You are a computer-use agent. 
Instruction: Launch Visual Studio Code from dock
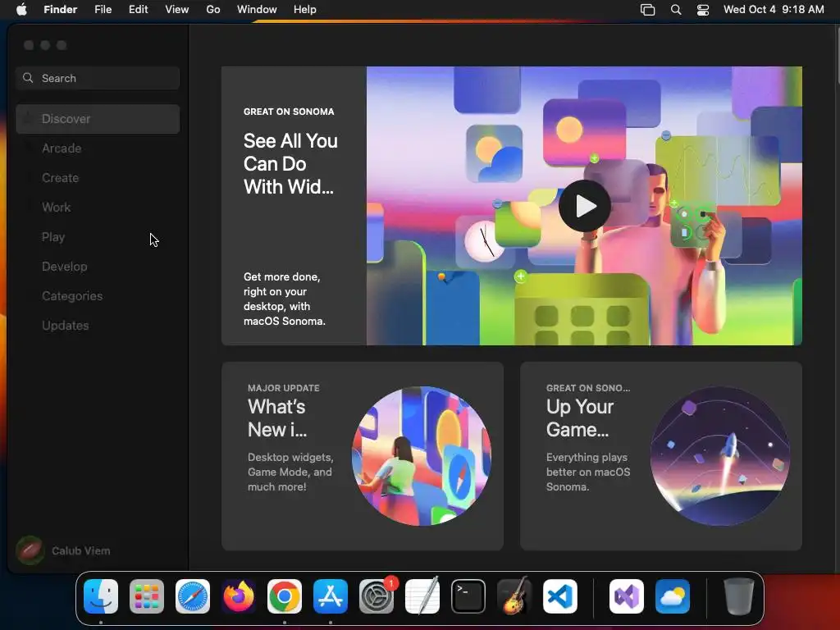coord(560,596)
